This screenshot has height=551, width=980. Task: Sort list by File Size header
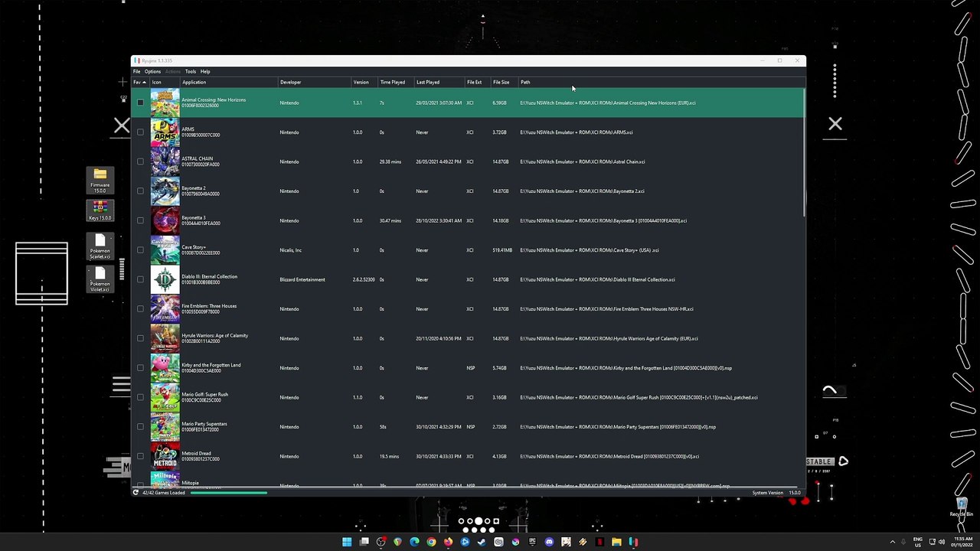point(505,82)
